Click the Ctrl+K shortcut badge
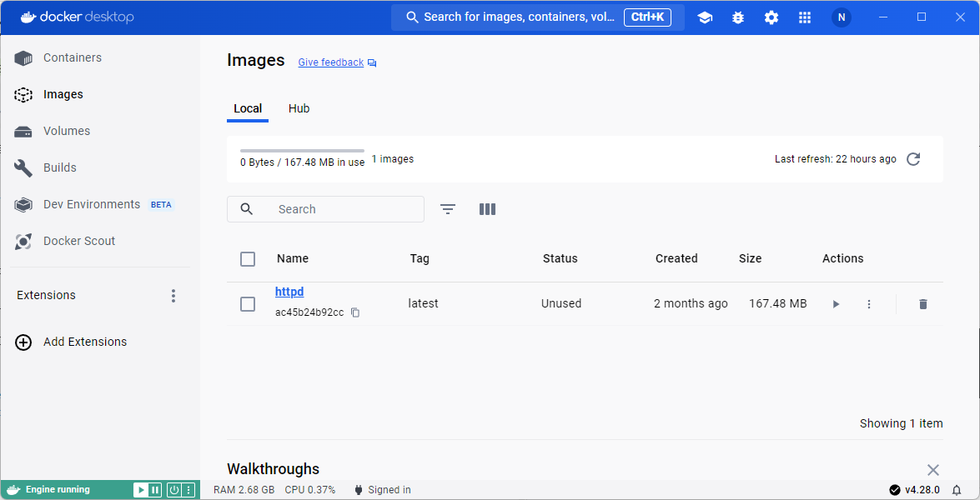The width and height of the screenshot is (980, 500). 647,17
